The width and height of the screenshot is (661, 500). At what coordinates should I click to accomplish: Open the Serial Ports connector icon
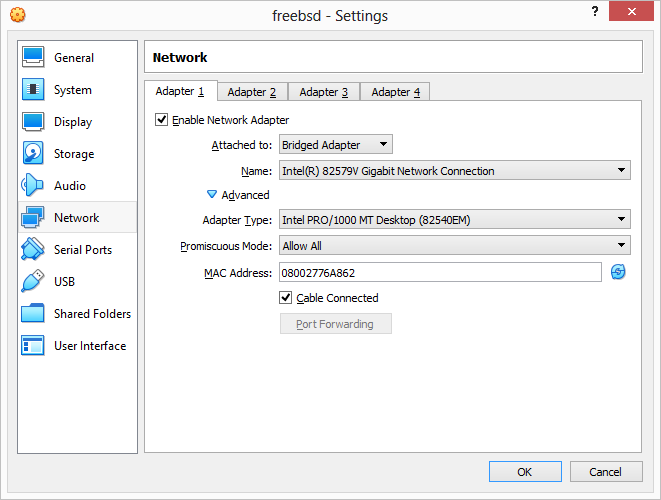(33, 249)
